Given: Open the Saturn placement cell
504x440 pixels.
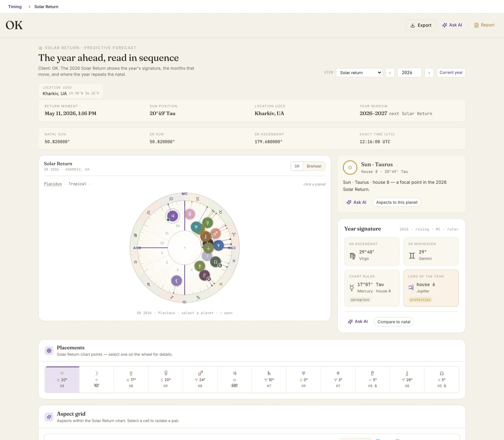Looking at the screenshot, I should 269,379.
